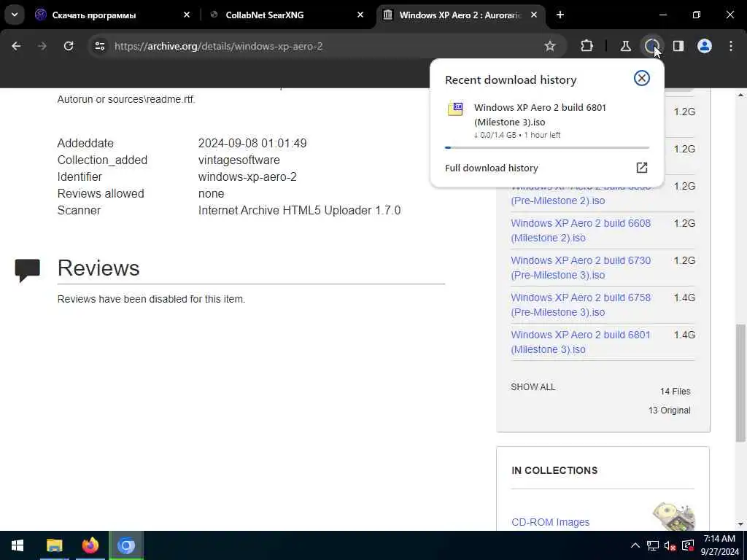This screenshot has height=560, width=747.
Task: Open the browser side panel
Action: click(x=678, y=46)
